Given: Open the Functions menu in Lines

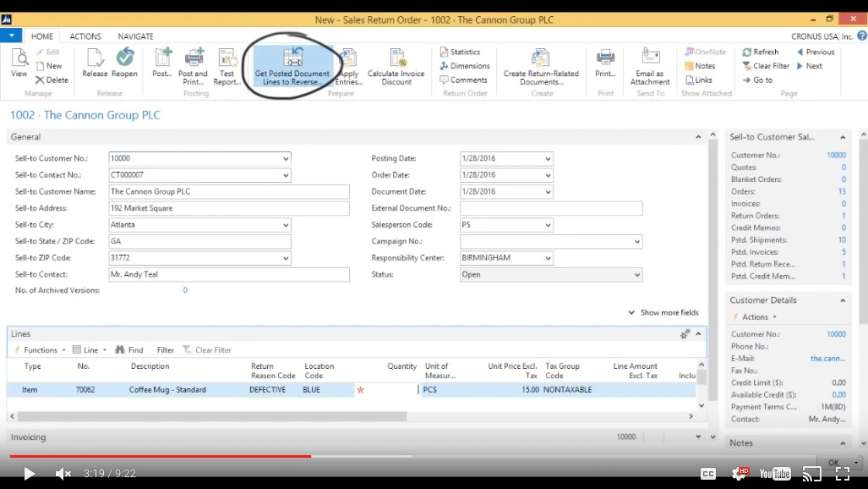Looking at the screenshot, I should click(40, 350).
